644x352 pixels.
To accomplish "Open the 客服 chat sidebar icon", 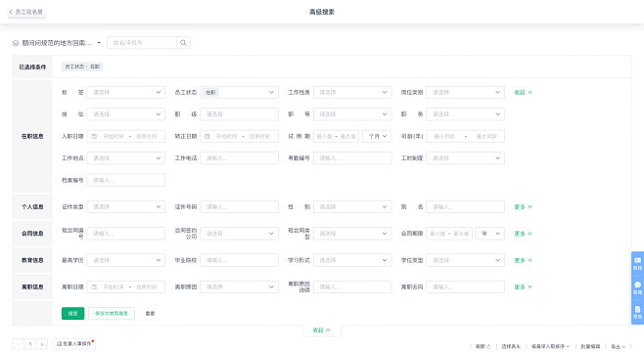I will 637,288.
